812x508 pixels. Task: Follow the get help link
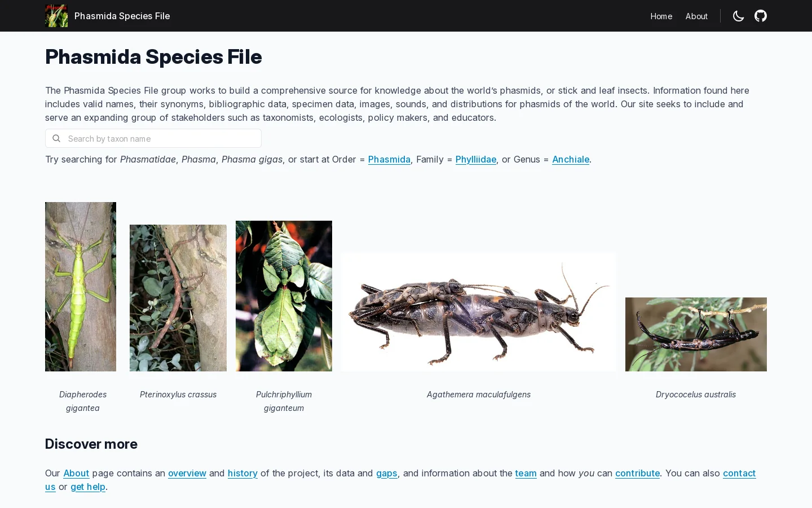[88, 487]
